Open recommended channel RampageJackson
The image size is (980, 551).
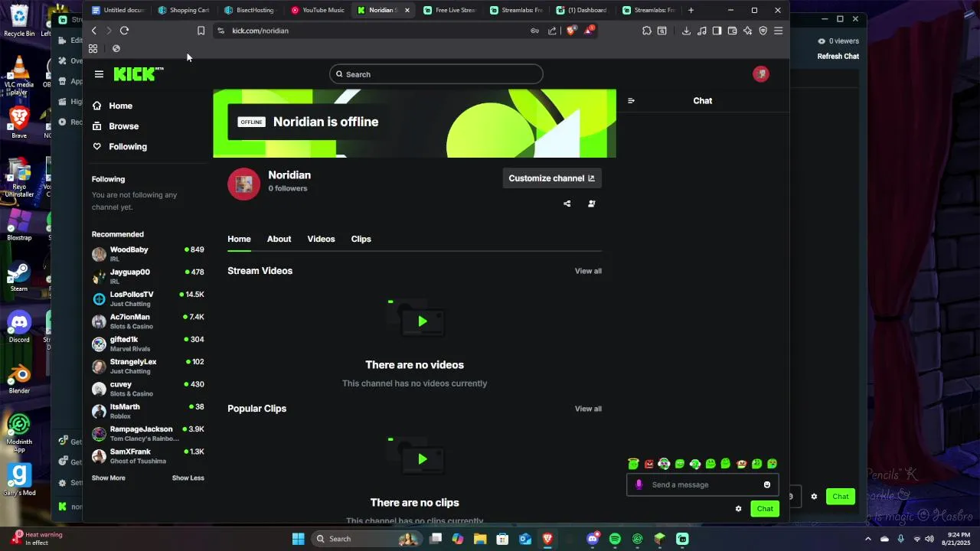148,434
